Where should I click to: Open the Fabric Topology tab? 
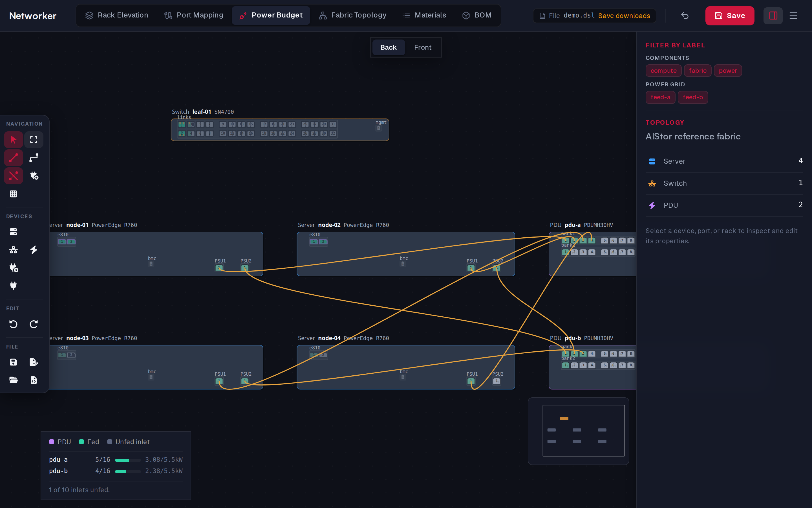[352, 16]
